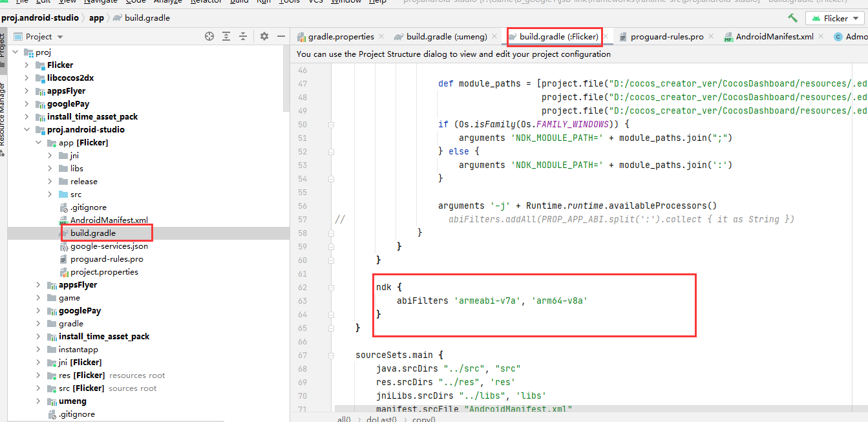Image resolution: width=868 pixels, height=422 pixels.
Task: Click the hammer Make Project icon
Action: [792, 18]
